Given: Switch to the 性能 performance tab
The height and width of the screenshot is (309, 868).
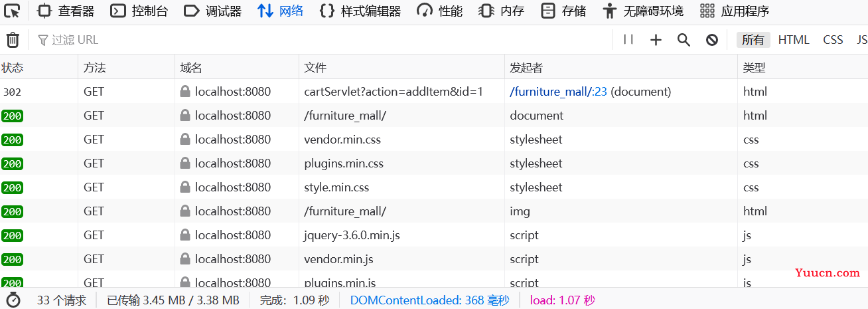Looking at the screenshot, I should coord(439,11).
